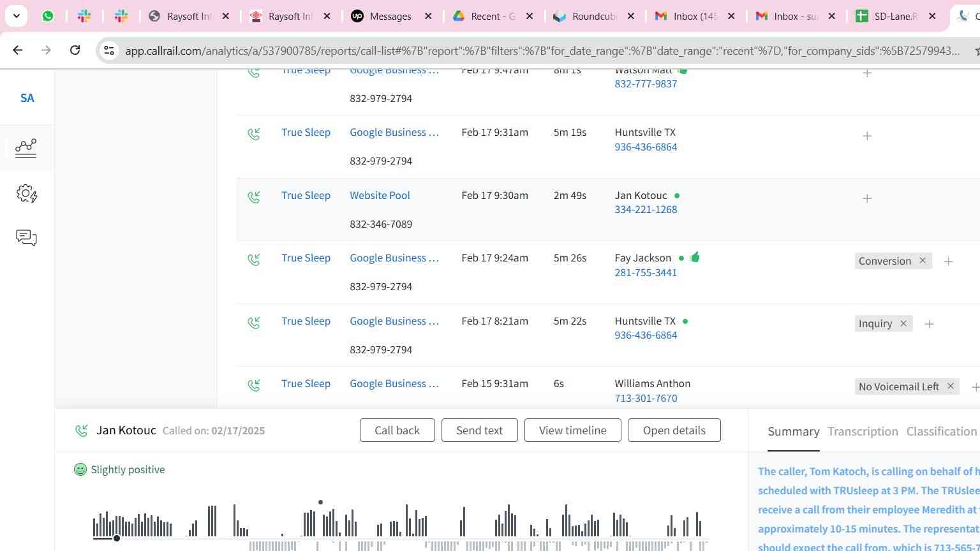The height and width of the screenshot is (551, 980).
Task: Open phone number 713-301-7670
Action: [646, 398]
